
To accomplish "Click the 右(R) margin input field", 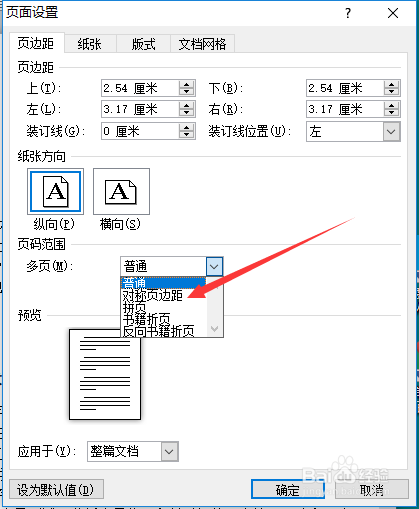I will (x=345, y=109).
